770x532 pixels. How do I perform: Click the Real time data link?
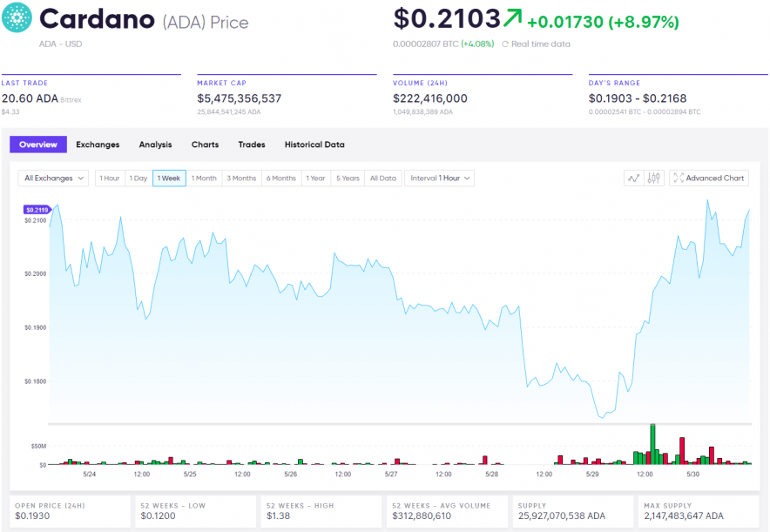click(540, 44)
